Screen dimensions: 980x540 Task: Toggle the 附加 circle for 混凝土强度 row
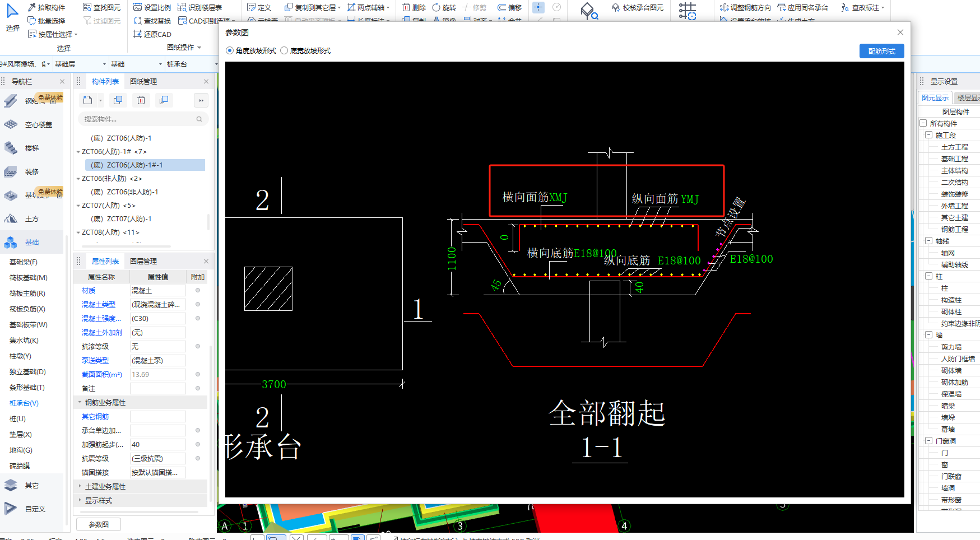click(198, 318)
